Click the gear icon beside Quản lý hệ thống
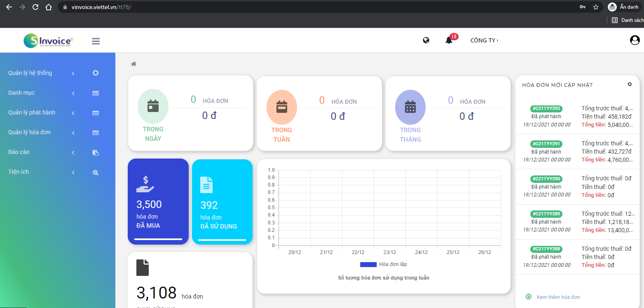 point(96,73)
